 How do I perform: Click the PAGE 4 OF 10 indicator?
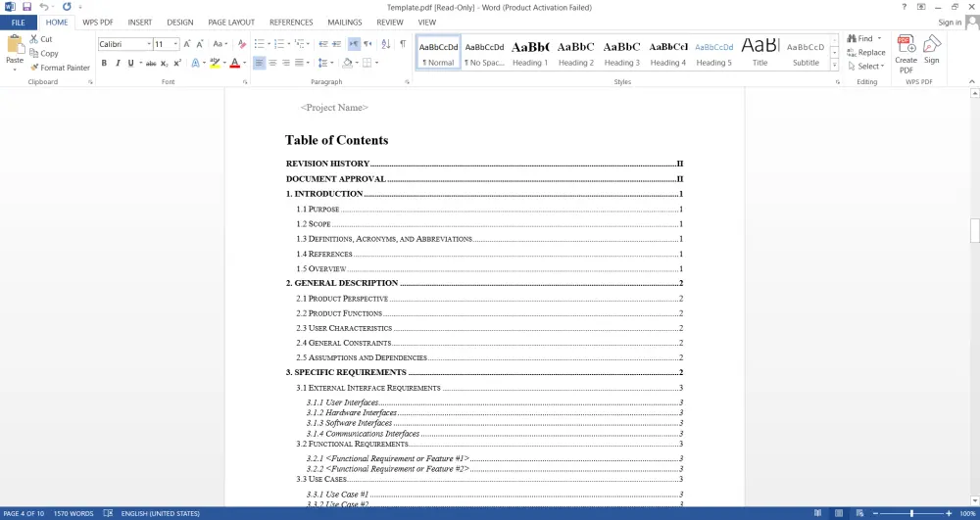(x=24, y=513)
